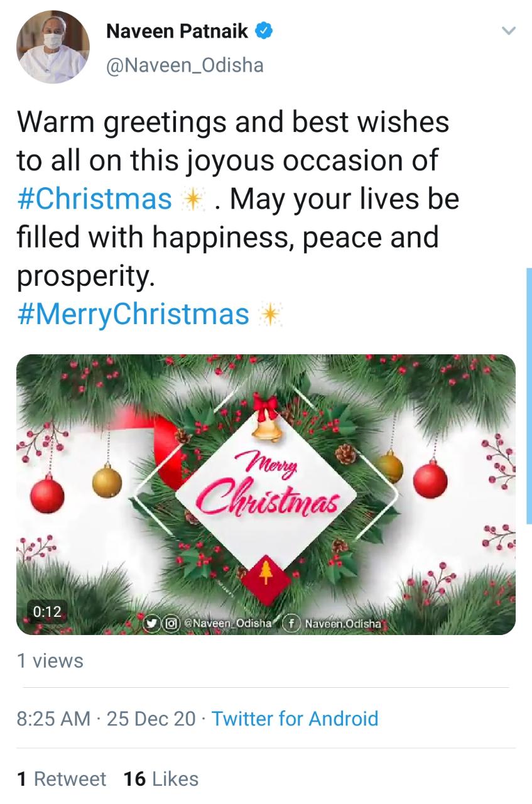Click the 1 views count

coord(50,661)
